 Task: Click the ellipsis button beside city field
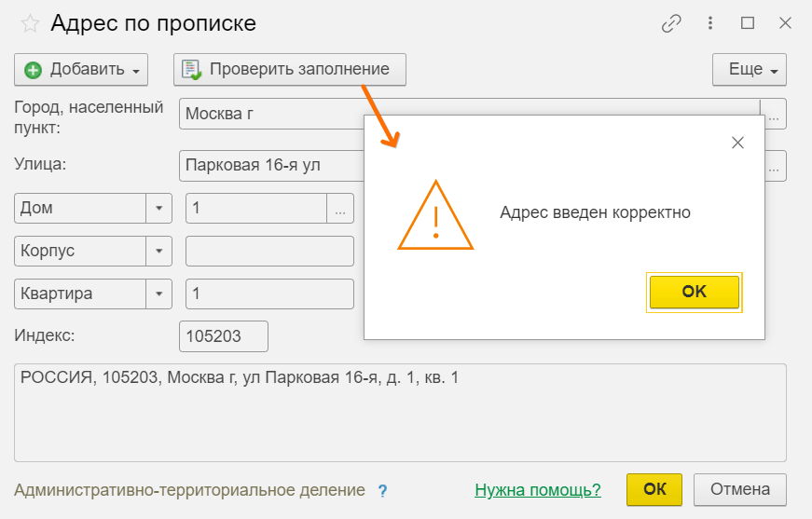click(x=775, y=115)
